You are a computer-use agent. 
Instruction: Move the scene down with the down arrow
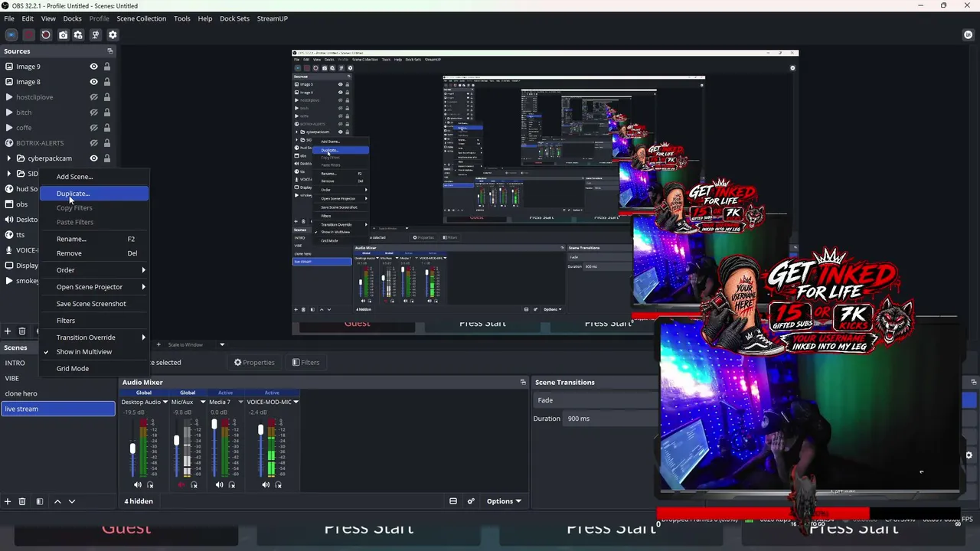72,501
